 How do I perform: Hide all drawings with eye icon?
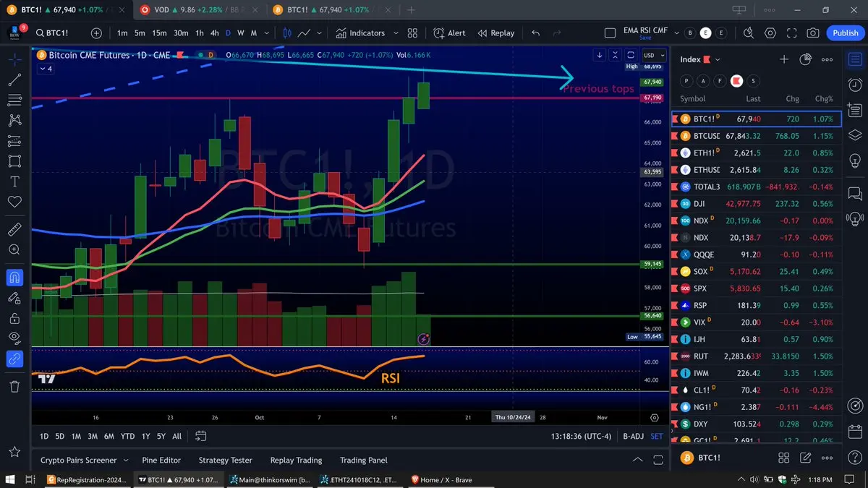[x=14, y=338]
